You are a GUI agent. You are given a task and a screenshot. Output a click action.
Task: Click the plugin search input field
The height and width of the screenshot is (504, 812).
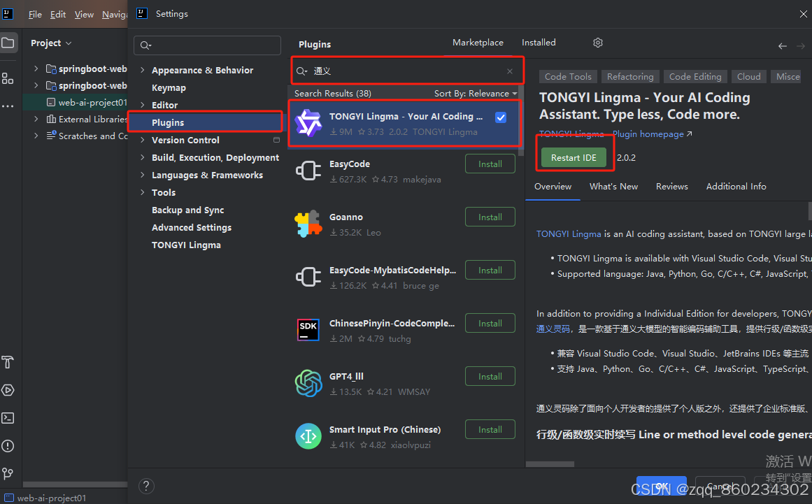(x=406, y=71)
